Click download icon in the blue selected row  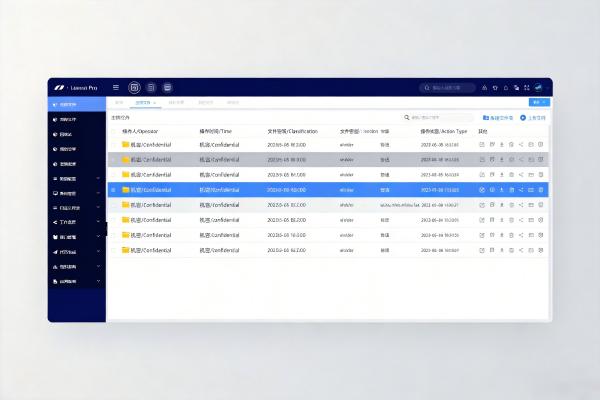(x=502, y=190)
